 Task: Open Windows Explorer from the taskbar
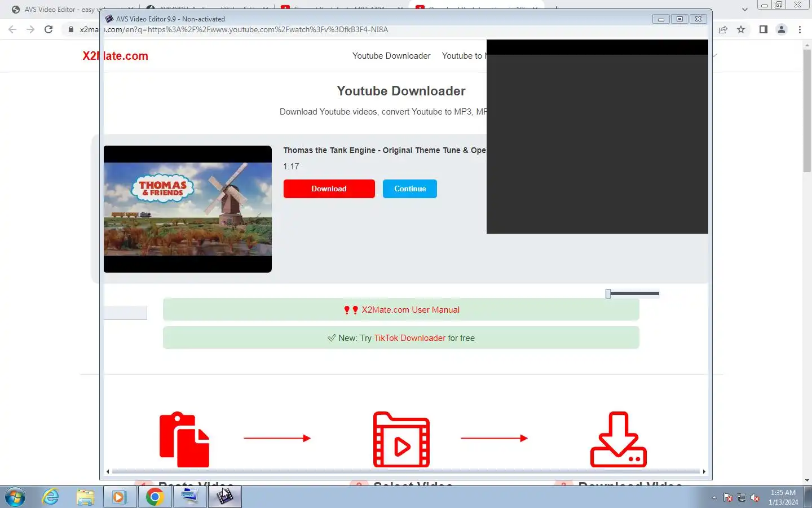pyautogui.click(x=85, y=497)
